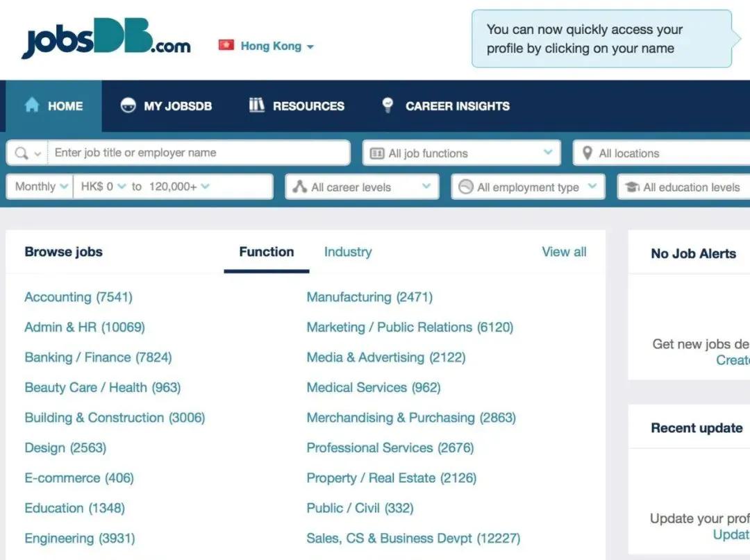This screenshot has width=750, height=560.
Task: Expand the All education levels dropdown
Action: click(684, 187)
